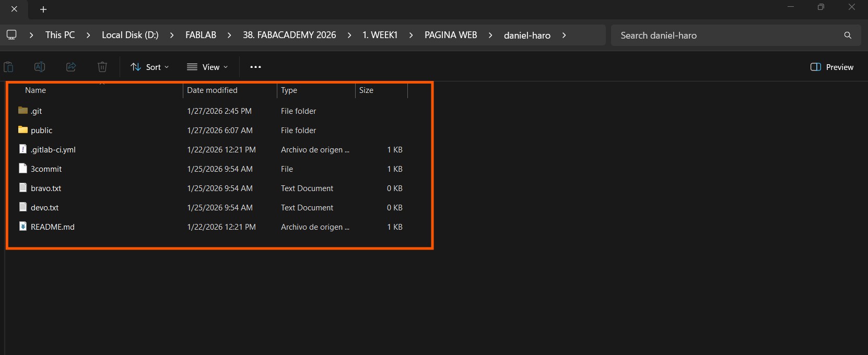Go to Local Disk (D:) breadcrumb
The height and width of the screenshot is (355, 868).
tap(130, 35)
